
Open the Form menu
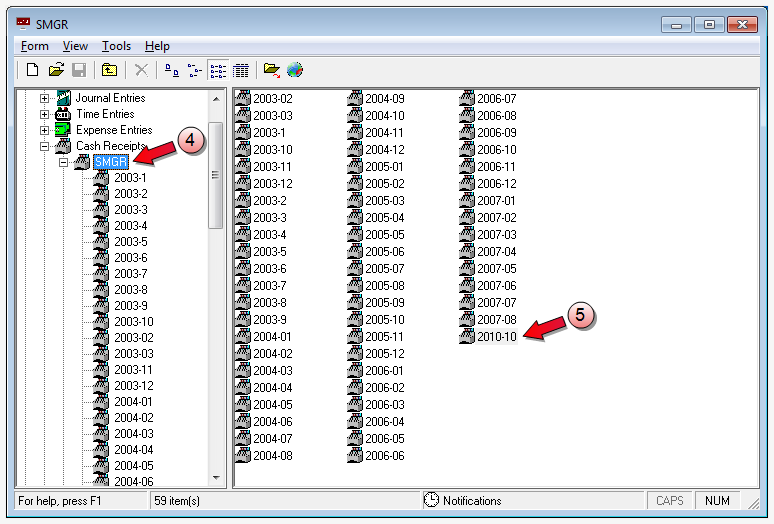[x=35, y=46]
